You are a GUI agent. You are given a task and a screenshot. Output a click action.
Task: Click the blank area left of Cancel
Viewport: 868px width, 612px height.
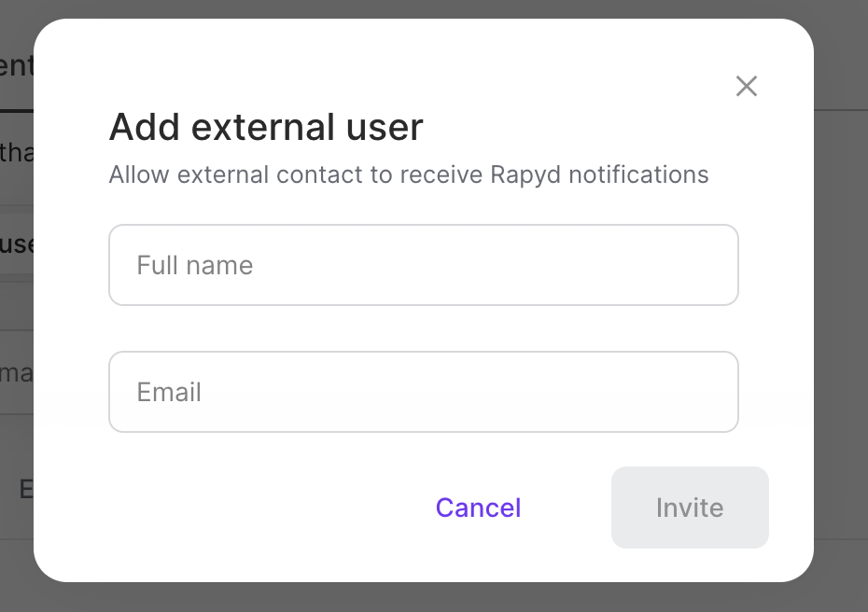261,508
